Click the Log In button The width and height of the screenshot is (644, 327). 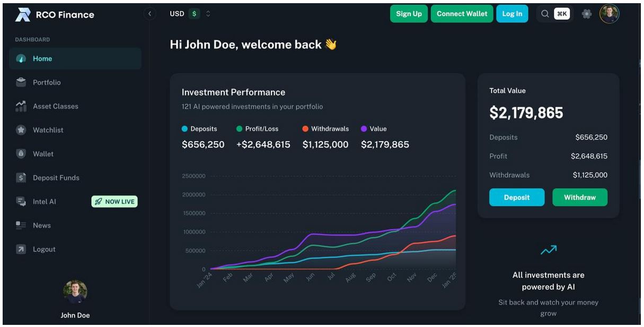click(x=512, y=14)
